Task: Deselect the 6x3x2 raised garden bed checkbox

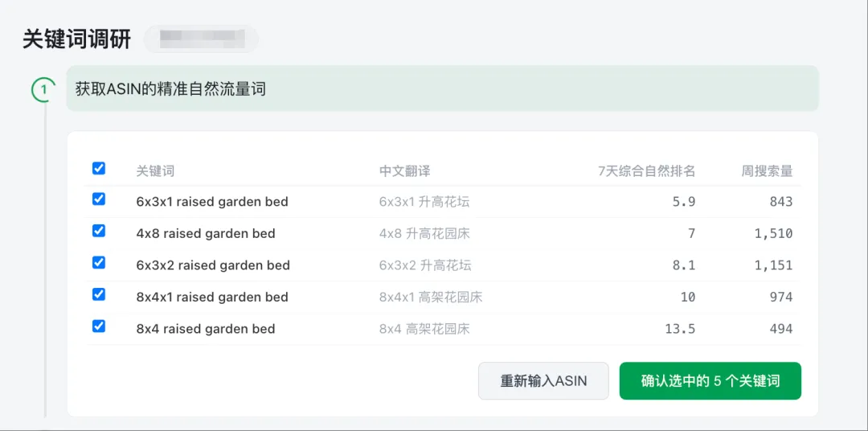Action: point(99,263)
